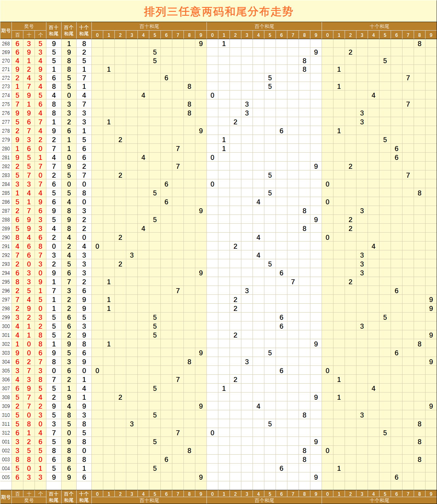437x504 pixels.
Task: Click the 百十和尾 distribution mark 3 in row 292
Action: pyautogui.click(x=132, y=255)
